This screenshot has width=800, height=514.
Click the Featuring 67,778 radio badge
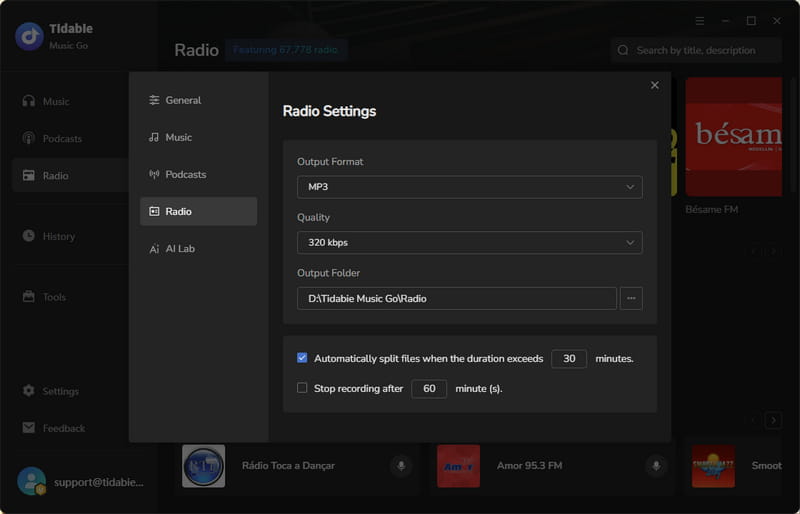click(x=286, y=50)
